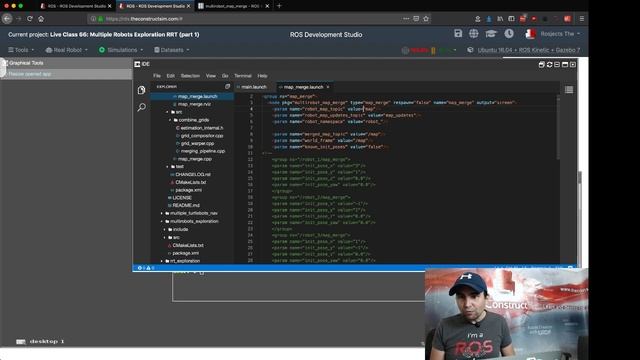Open the browser page actions three-dot menu
Screen dimensions: 640x360
(x=406, y=19)
